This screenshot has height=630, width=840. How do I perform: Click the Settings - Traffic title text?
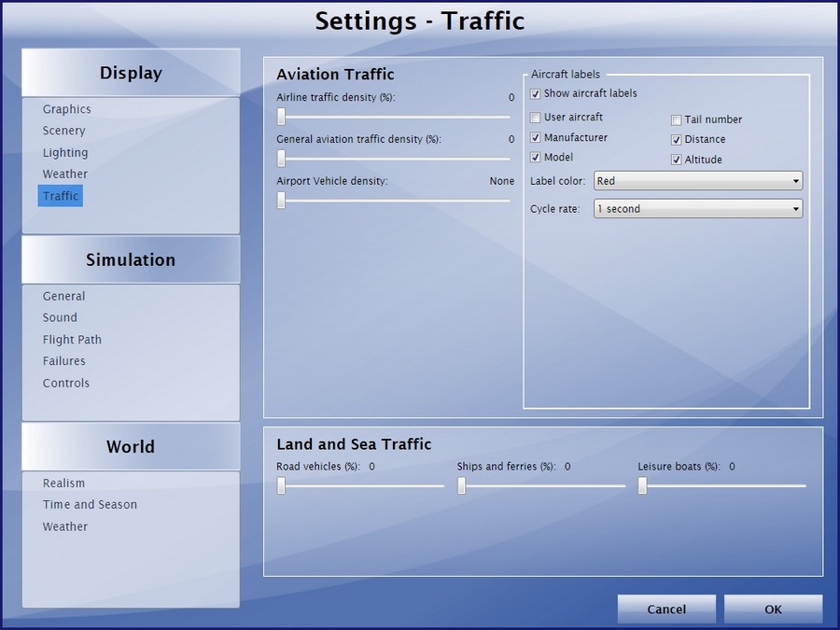tap(420, 21)
